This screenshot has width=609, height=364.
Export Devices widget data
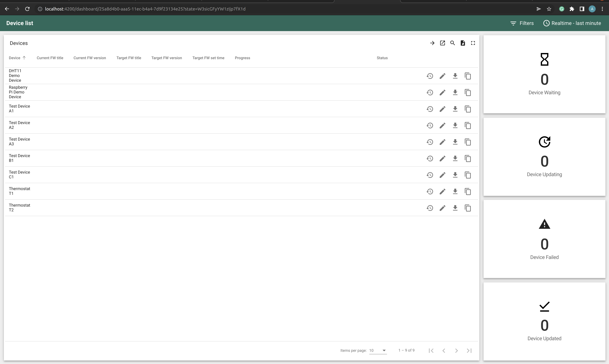463,43
